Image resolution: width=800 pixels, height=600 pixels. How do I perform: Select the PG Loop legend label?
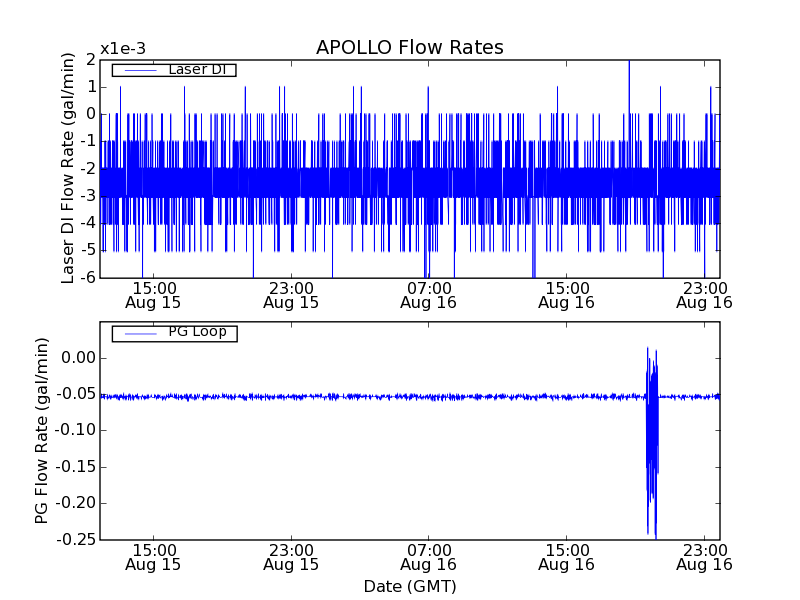pos(196,332)
